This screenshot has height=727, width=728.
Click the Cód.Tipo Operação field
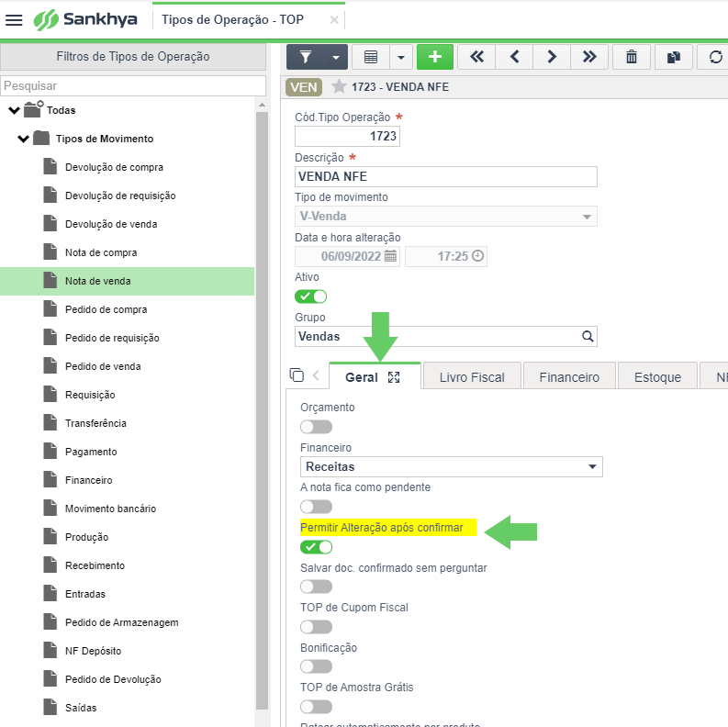(x=347, y=136)
